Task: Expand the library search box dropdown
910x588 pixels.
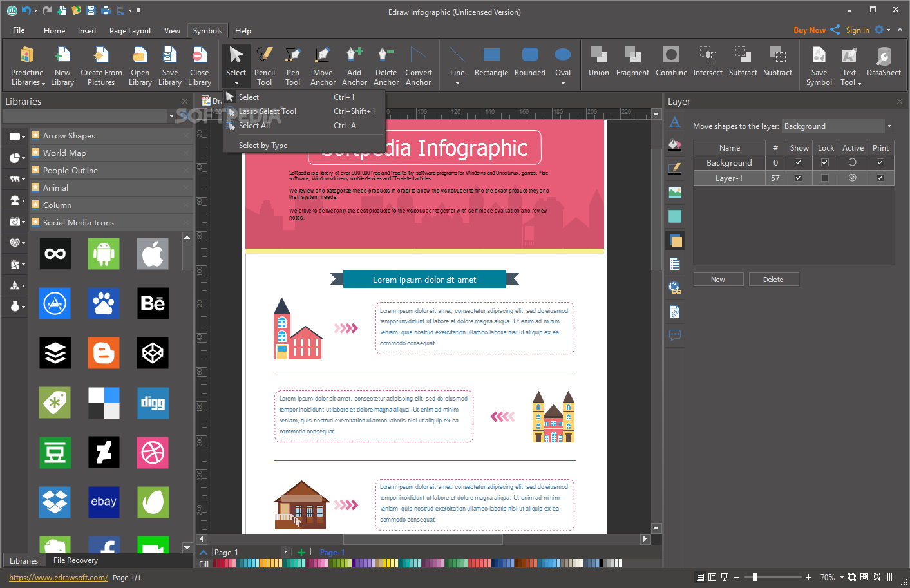Action: (x=171, y=117)
